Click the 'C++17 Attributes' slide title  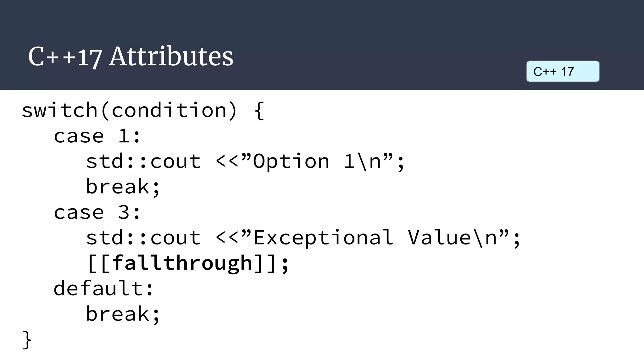[x=130, y=57]
